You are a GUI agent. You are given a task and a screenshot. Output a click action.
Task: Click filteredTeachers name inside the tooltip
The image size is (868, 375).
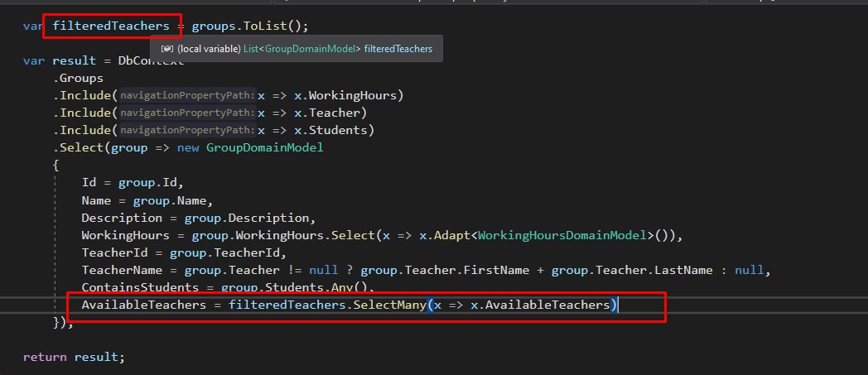click(x=398, y=49)
